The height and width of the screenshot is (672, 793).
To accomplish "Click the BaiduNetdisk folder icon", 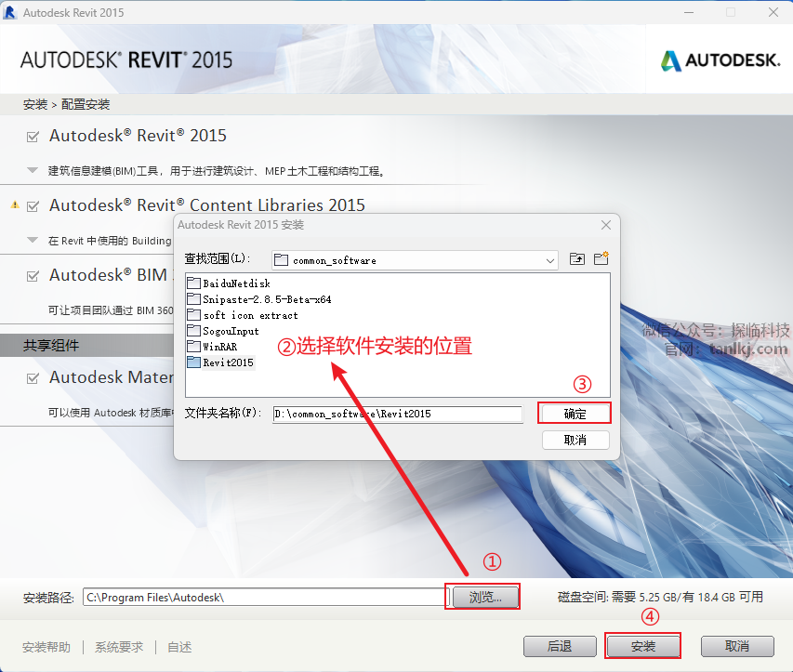I will tap(193, 283).
